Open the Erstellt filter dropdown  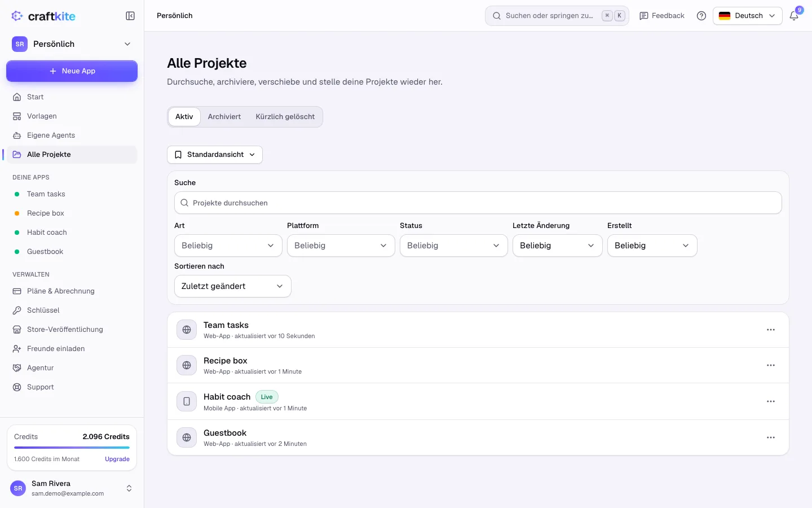click(x=652, y=246)
